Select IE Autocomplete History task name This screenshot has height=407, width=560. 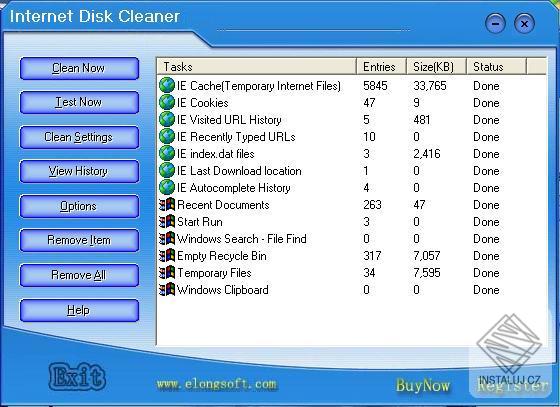(x=234, y=188)
